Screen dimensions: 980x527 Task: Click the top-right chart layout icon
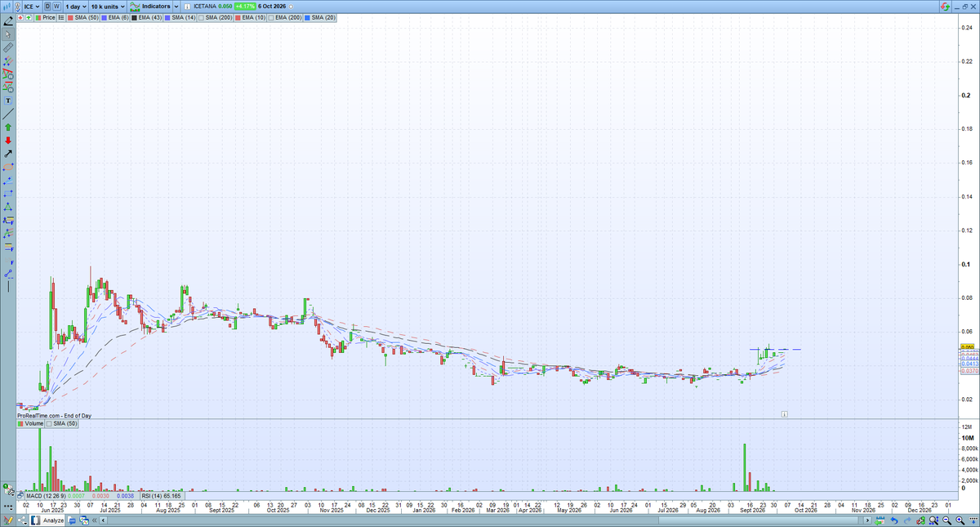(945, 6)
